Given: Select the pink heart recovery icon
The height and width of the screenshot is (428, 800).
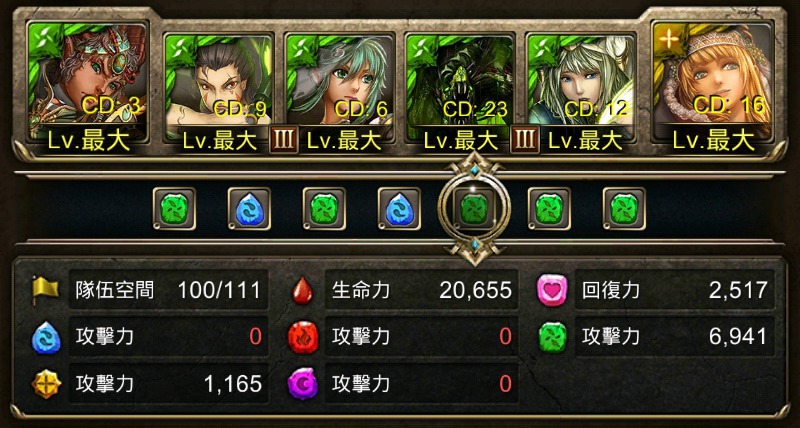Looking at the screenshot, I should pos(552,290).
